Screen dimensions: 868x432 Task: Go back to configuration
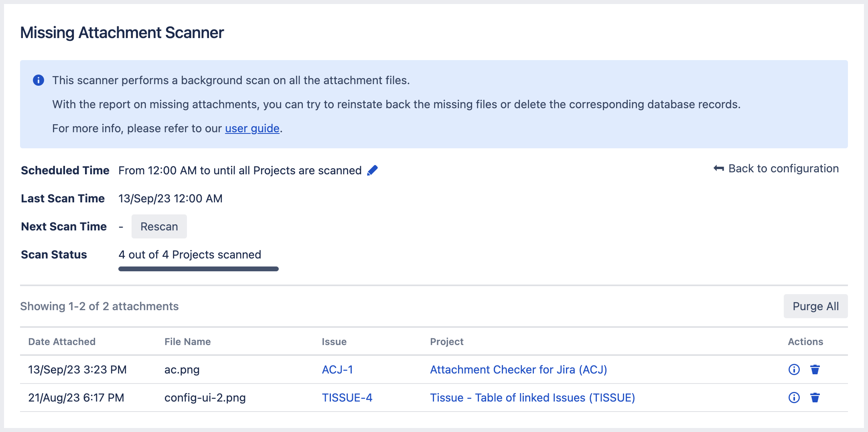point(783,168)
